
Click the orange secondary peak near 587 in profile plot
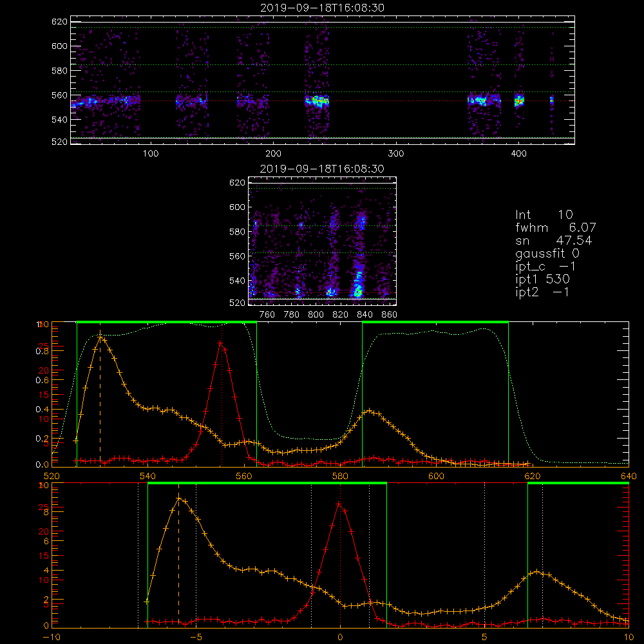pyautogui.click(x=369, y=410)
